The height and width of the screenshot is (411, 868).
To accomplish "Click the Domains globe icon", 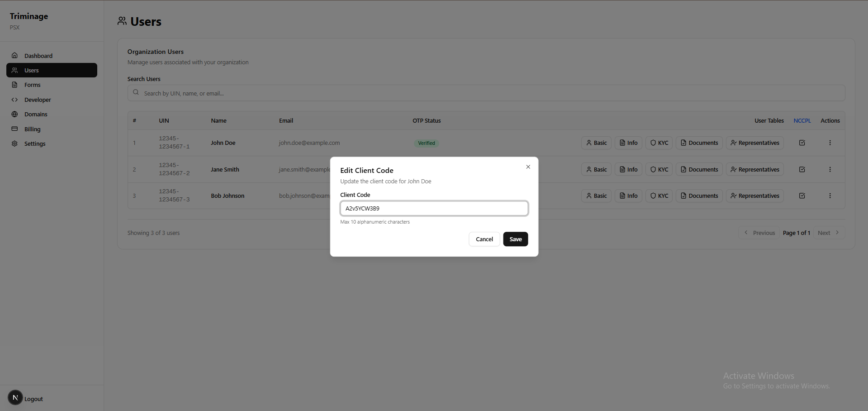I will tap(14, 114).
